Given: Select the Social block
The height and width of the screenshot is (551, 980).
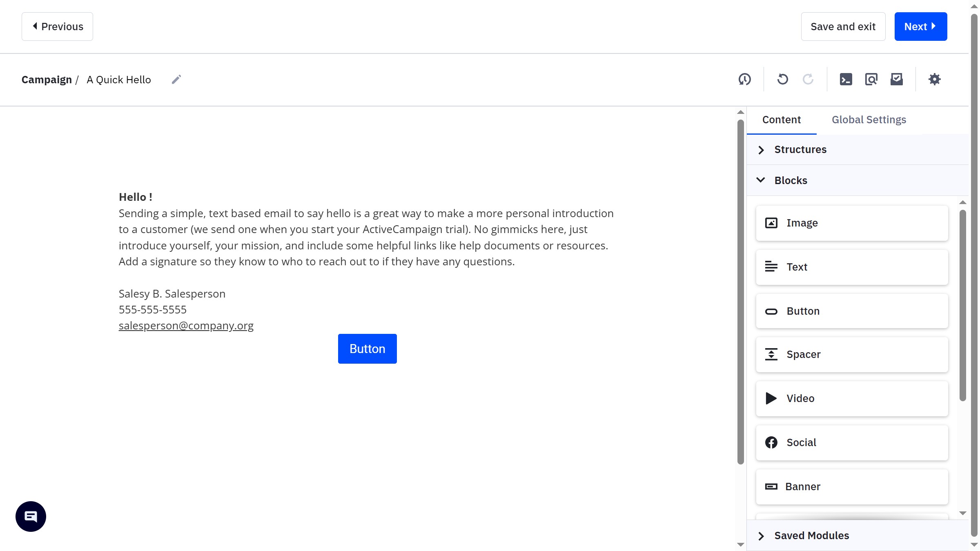Looking at the screenshot, I should click(852, 442).
